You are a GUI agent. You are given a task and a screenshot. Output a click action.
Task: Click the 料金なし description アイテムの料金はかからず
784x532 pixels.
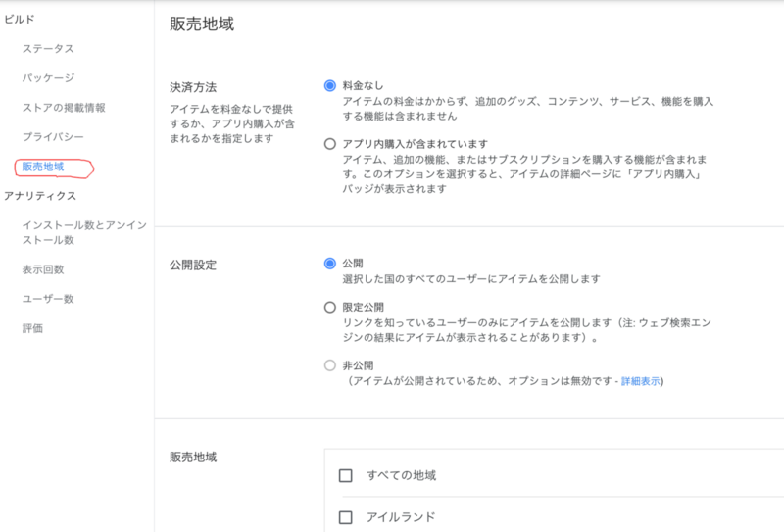[528, 109]
